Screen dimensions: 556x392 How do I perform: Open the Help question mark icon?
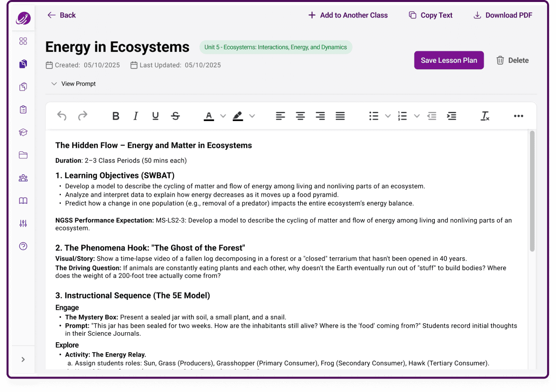(x=23, y=246)
